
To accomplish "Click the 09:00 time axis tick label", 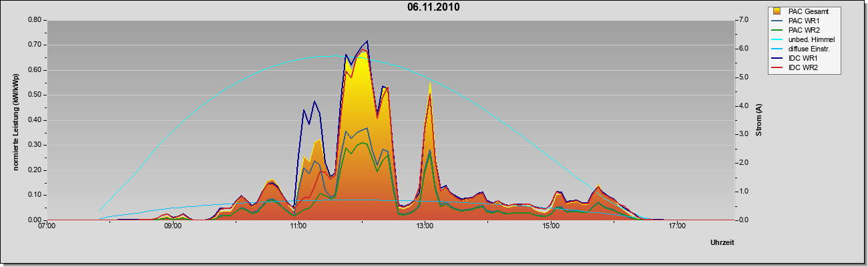I will (x=172, y=226).
